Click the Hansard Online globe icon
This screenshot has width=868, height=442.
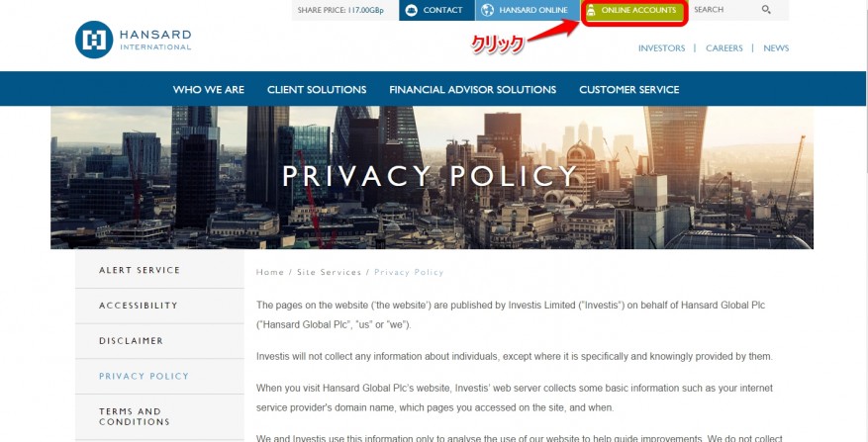(487, 10)
